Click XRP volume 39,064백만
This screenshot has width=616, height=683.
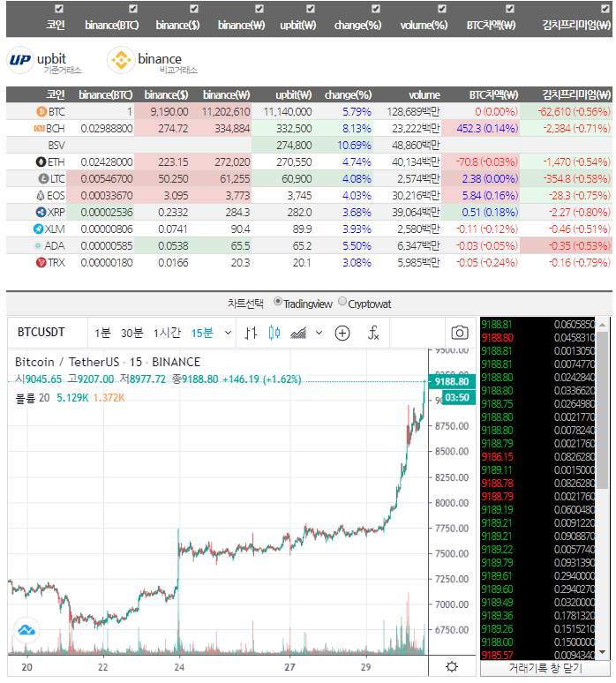point(416,212)
